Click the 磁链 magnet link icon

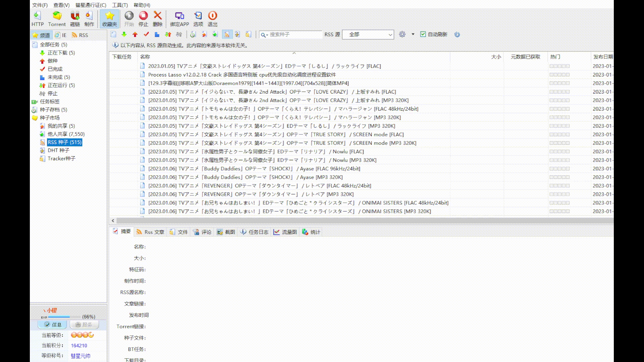(x=75, y=19)
